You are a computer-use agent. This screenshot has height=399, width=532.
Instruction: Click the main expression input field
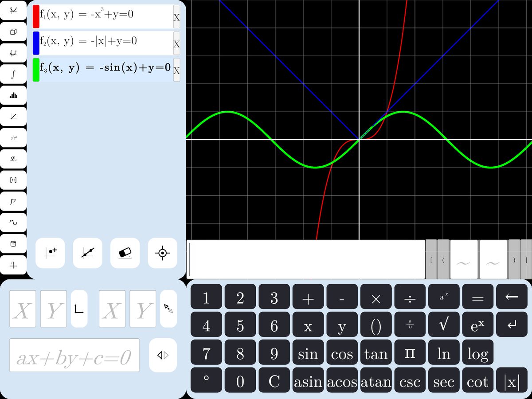306,259
